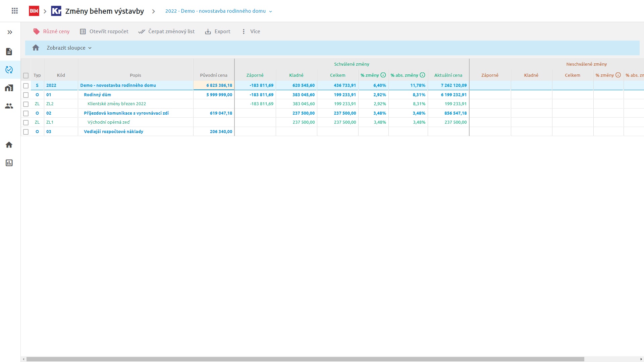Click the horizontal scrollbar at the bottom
Viewport: 644px width, 362px height.
(x=305, y=359)
